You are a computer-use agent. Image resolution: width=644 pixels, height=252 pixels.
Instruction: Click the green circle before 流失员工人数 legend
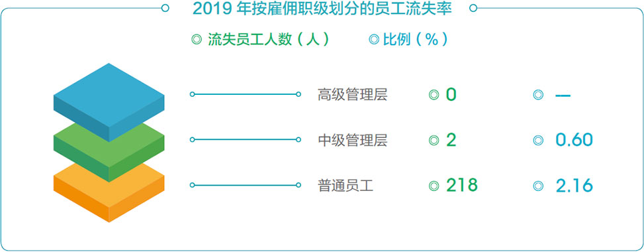[197, 40]
